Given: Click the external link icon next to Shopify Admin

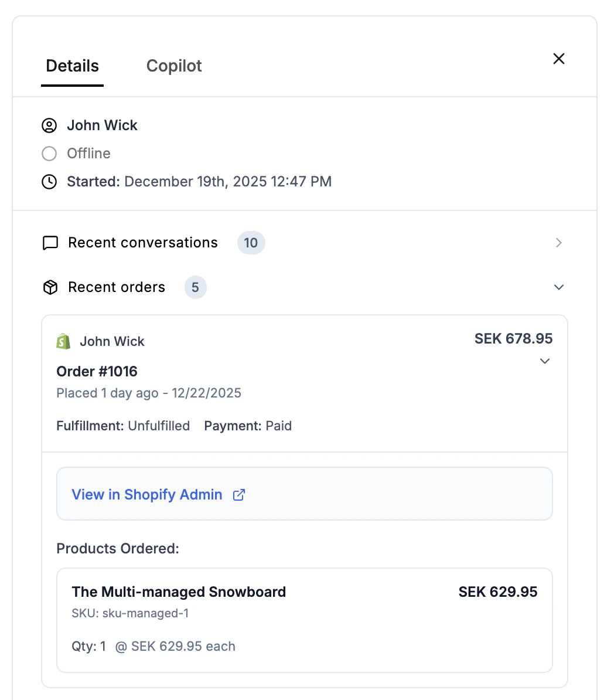Looking at the screenshot, I should coord(238,494).
